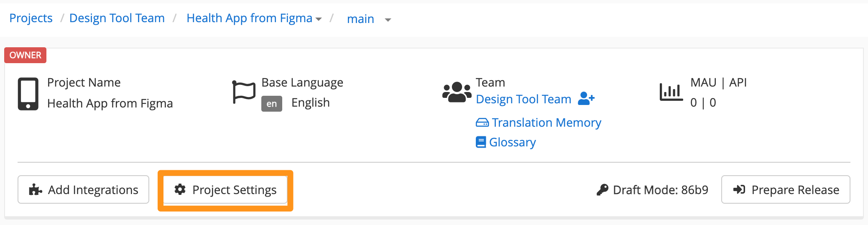Click the Glossary book icon

[x=481, y=142]
